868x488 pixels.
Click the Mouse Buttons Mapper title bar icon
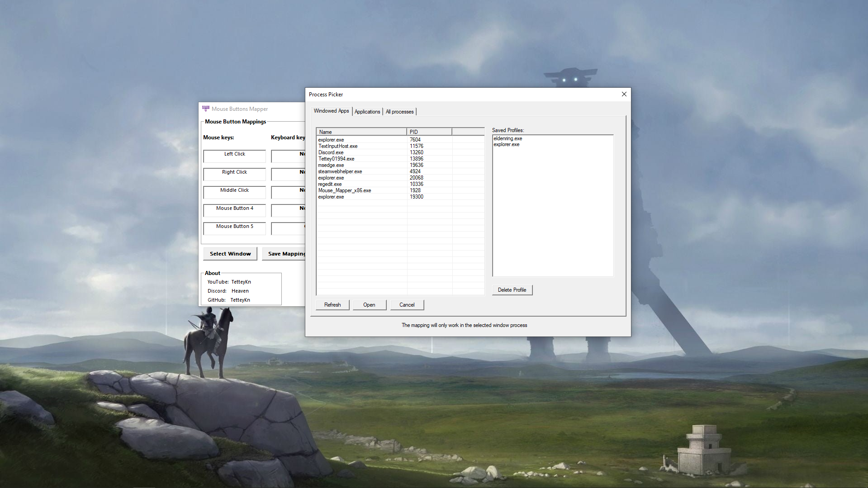coord(206,109)
